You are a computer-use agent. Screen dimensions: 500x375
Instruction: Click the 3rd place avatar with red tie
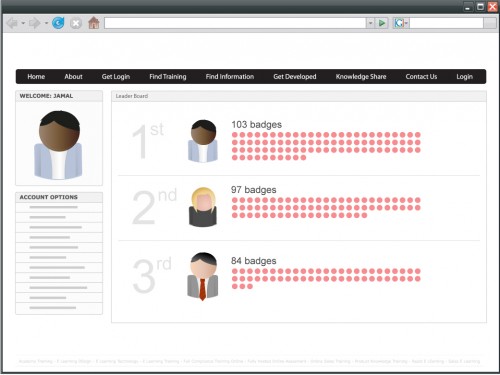coord(203,276)
